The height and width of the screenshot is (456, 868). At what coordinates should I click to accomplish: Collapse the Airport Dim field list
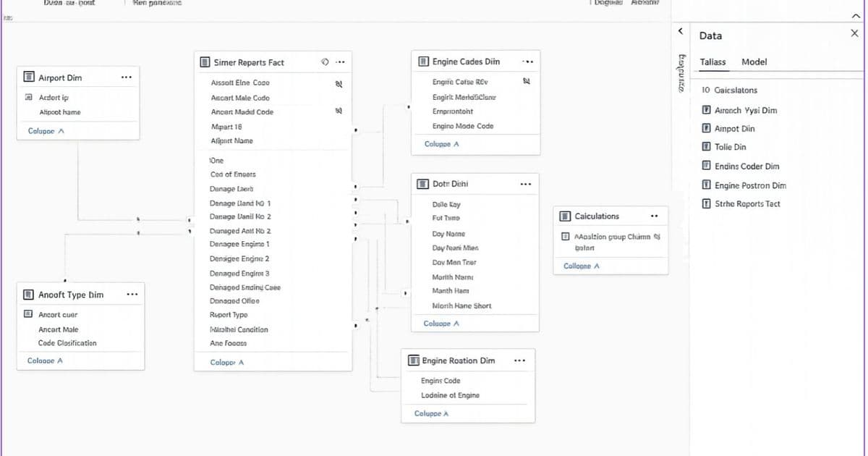[x=46, y=131]
